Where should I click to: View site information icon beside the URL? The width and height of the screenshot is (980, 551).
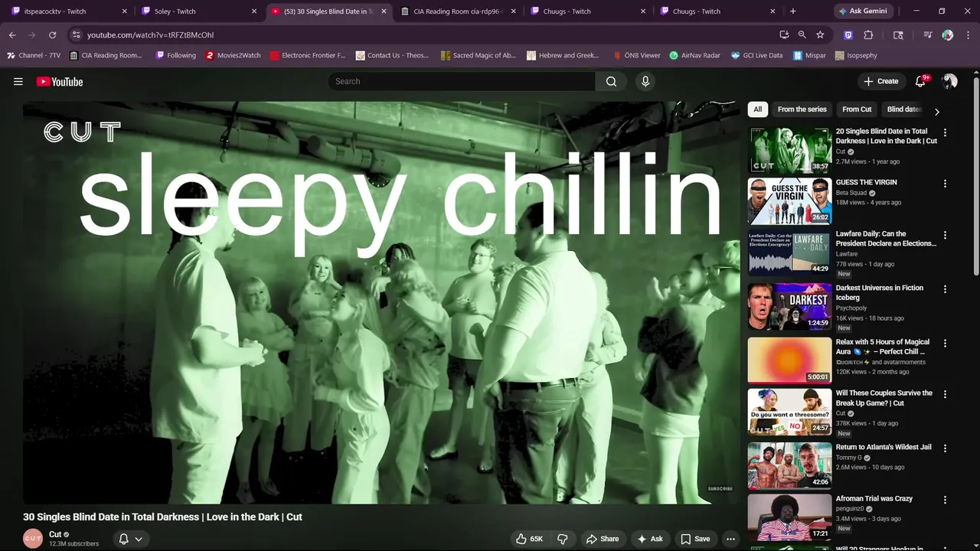point(75,34)
